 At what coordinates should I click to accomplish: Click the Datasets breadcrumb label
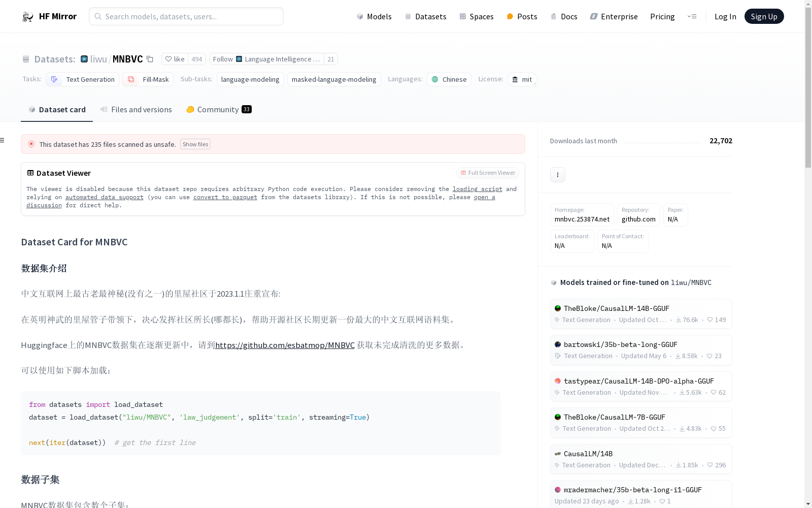click(54, 59)
